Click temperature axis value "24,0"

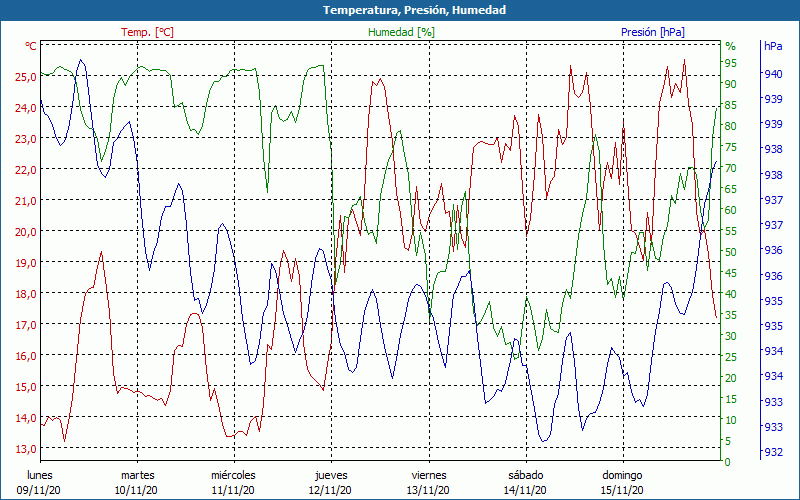click(x=26, y=108)
